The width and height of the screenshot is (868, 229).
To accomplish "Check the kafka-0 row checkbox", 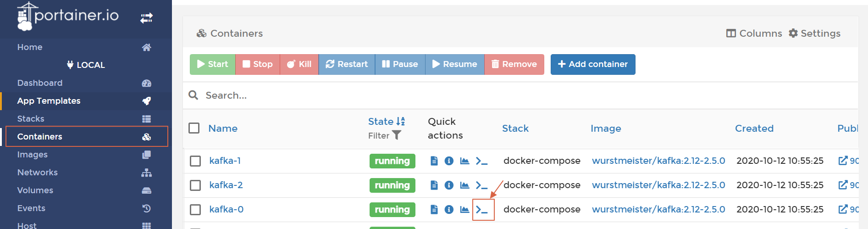I will (x=195, y=210).
